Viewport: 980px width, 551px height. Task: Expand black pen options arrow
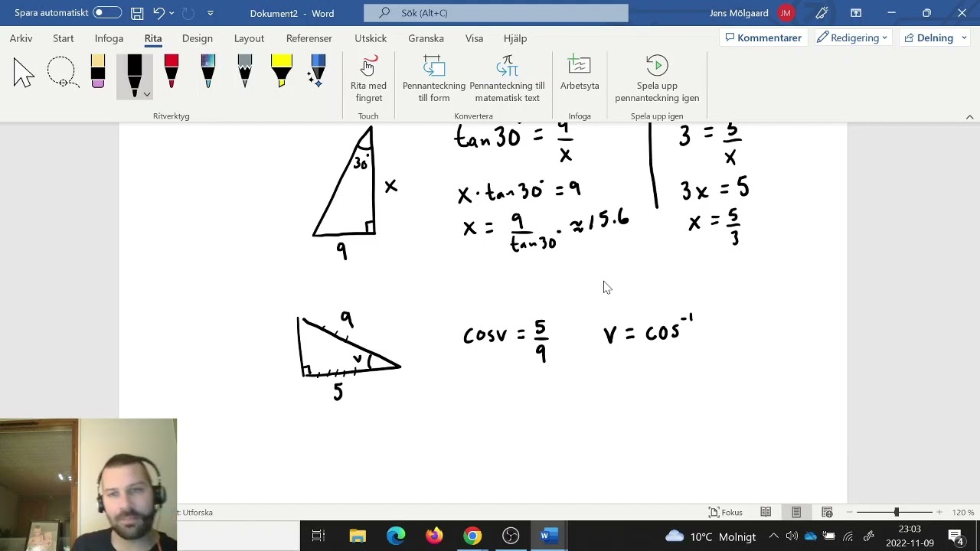[147, 94]
